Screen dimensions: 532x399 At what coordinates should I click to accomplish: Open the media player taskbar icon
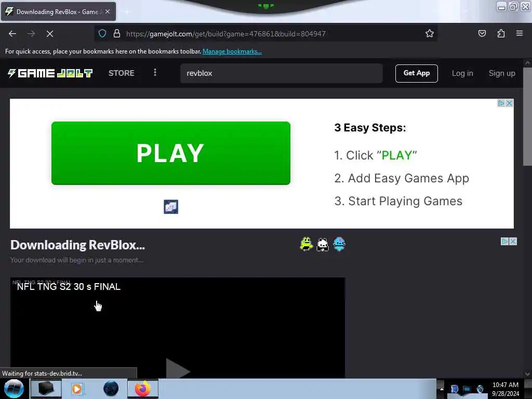tap(77, 389)
